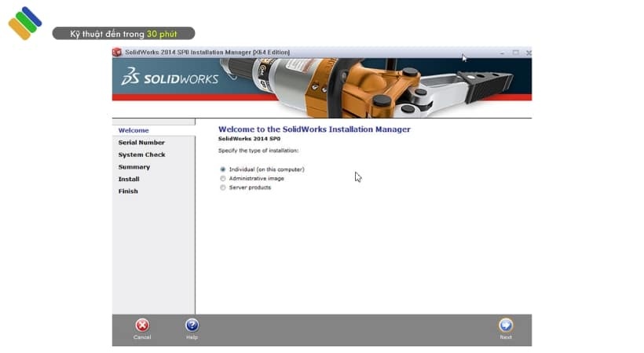
Task: Open the Welcome step in sidebar
Action: click(x=134, y=130)
